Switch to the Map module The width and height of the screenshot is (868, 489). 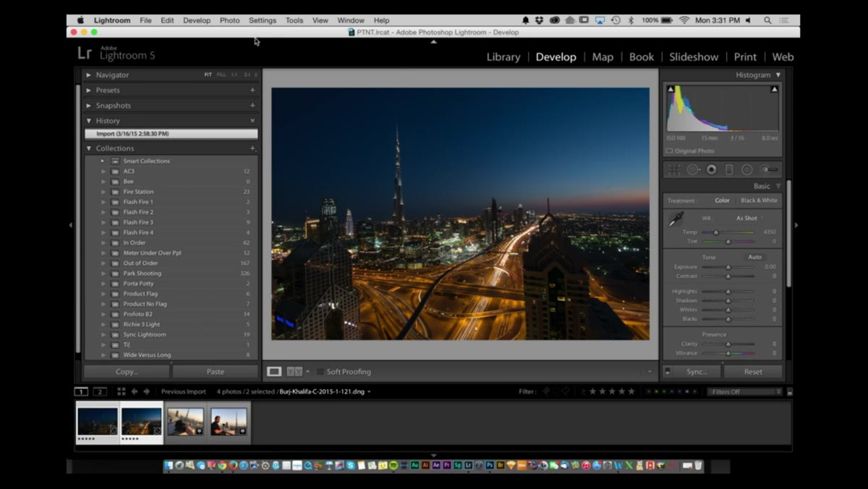coord(603,57)
